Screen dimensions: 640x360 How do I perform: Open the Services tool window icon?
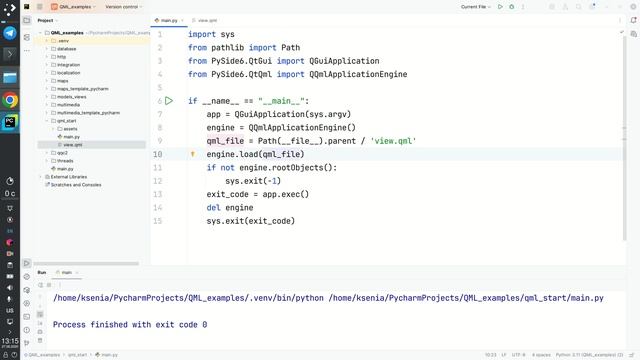tap(27, 303)
